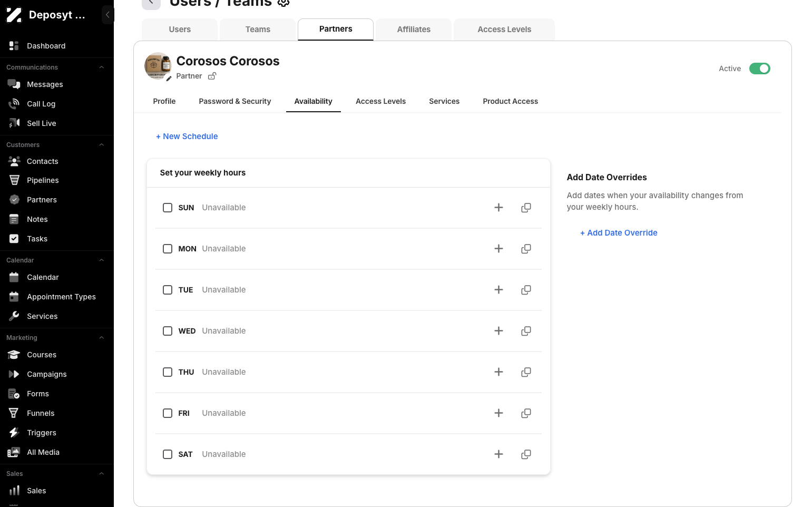Click the Deposyt logo

click(14, 15)
